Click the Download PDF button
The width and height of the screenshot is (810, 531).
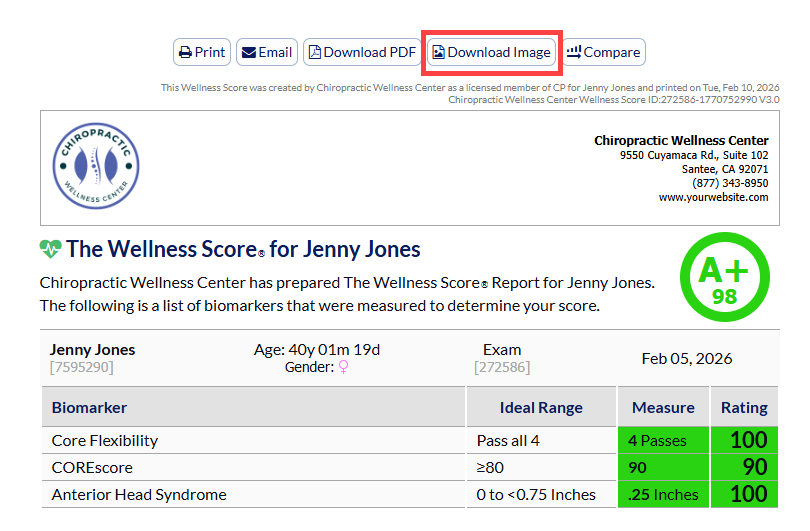tap(363, 52)
